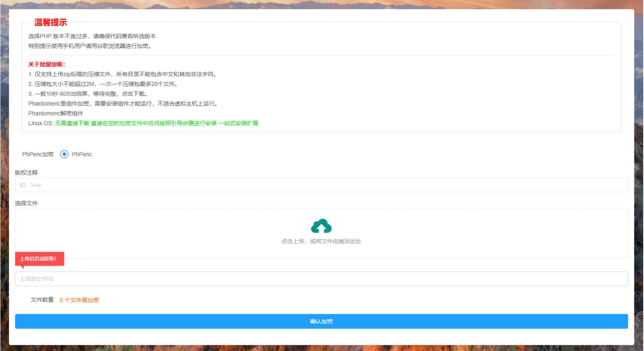This screenshot has width=644, height=351.
Task: Open the green 一站式安装扩展 link
Action: tap(238, 123)
